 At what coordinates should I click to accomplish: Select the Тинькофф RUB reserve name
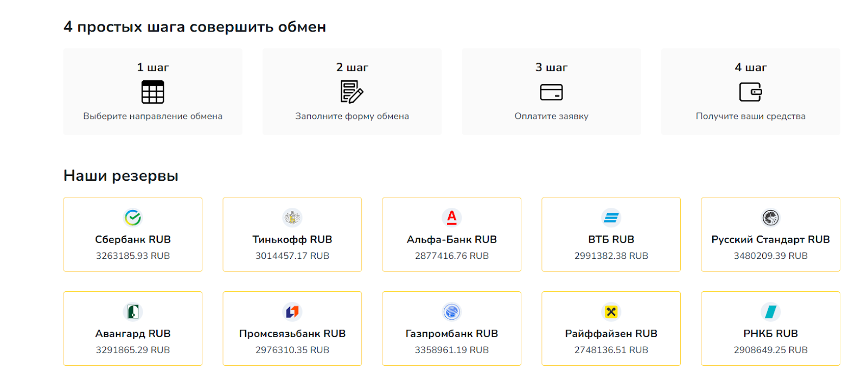(292, 239)
